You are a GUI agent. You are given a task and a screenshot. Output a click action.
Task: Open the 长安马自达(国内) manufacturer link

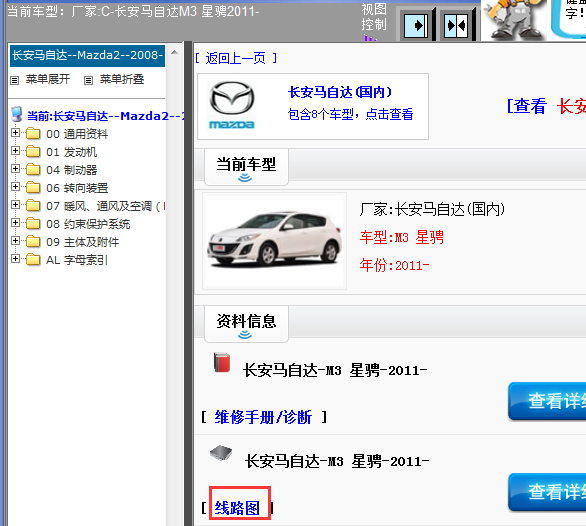point(340,92)
